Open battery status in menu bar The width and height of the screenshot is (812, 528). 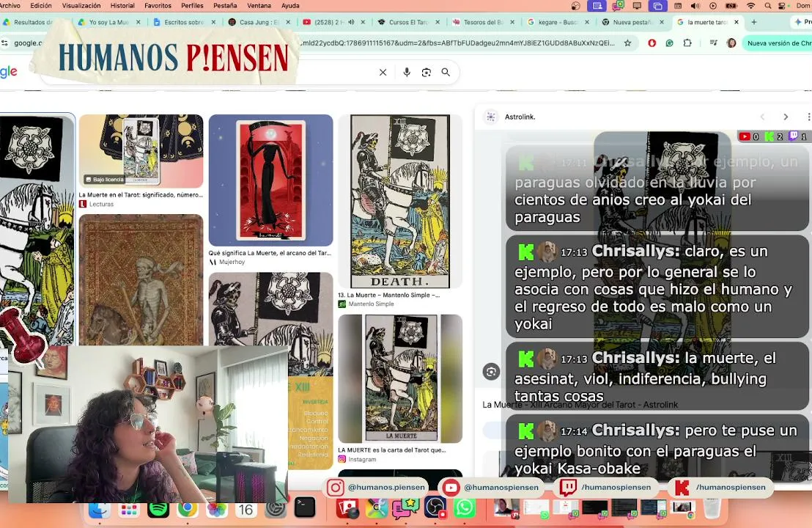pos(731,6)
